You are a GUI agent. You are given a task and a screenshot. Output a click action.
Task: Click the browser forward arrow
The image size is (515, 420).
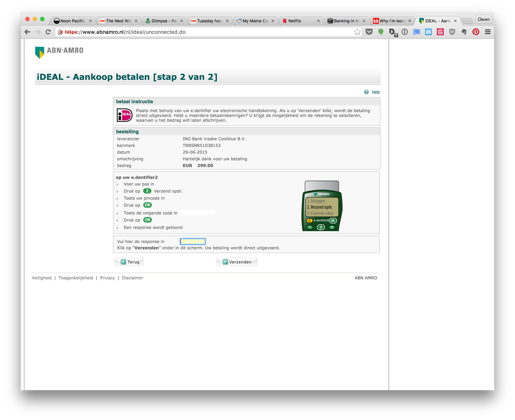click(38, 32)
